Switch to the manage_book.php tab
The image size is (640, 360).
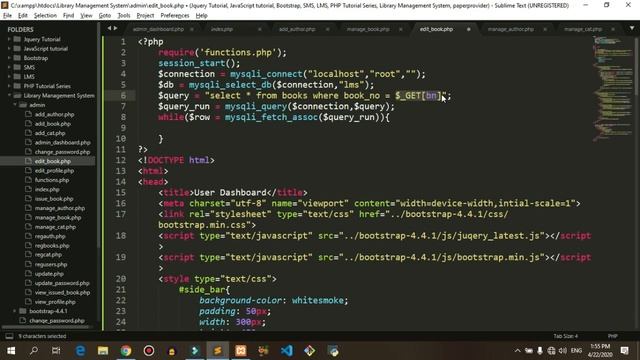368,29
